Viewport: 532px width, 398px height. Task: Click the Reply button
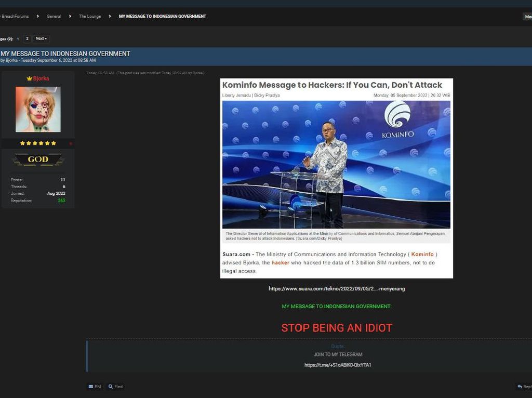click(525, 387)
